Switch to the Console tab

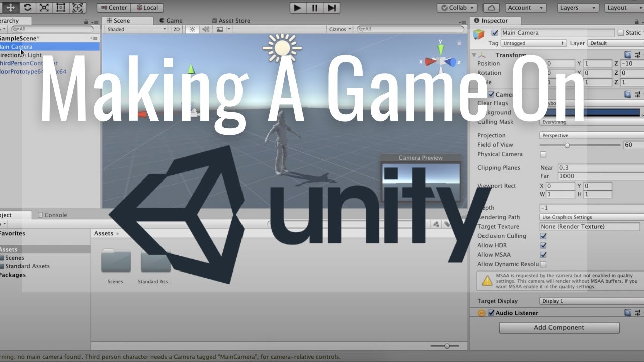pos(52,215)
